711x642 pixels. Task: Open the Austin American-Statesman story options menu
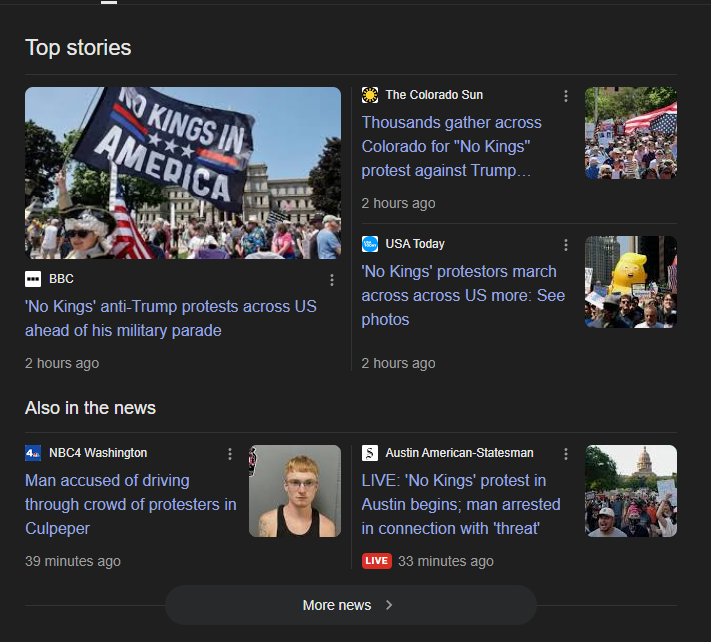(565, 454)
